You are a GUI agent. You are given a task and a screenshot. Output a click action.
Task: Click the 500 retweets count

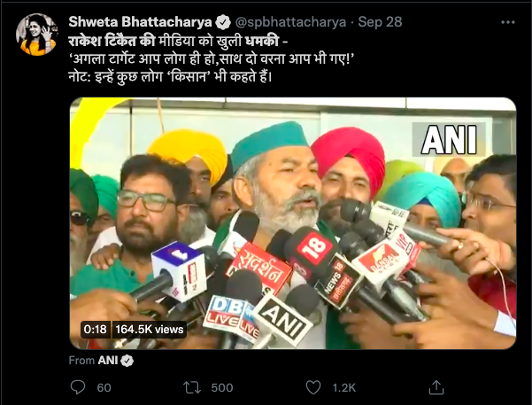(x=222, y=387)
